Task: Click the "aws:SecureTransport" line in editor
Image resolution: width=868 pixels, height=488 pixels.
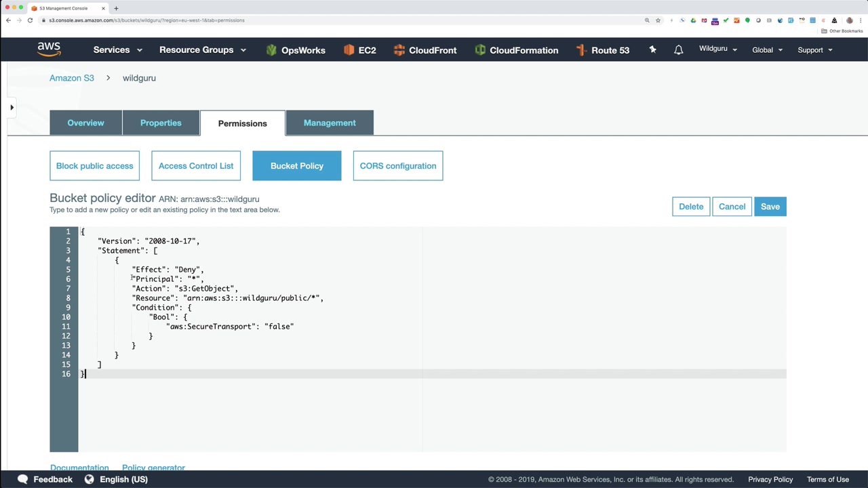Action: coord(230,327)
